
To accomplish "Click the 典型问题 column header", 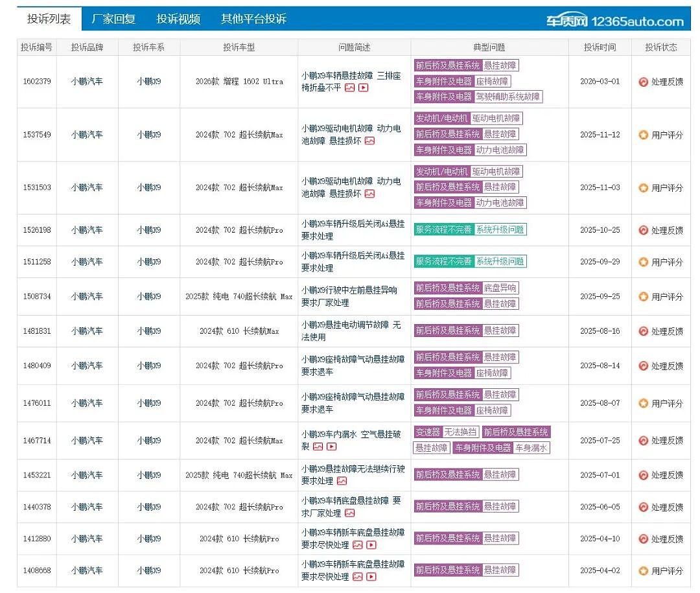I will pyautogui.click(x=489, y=47).
